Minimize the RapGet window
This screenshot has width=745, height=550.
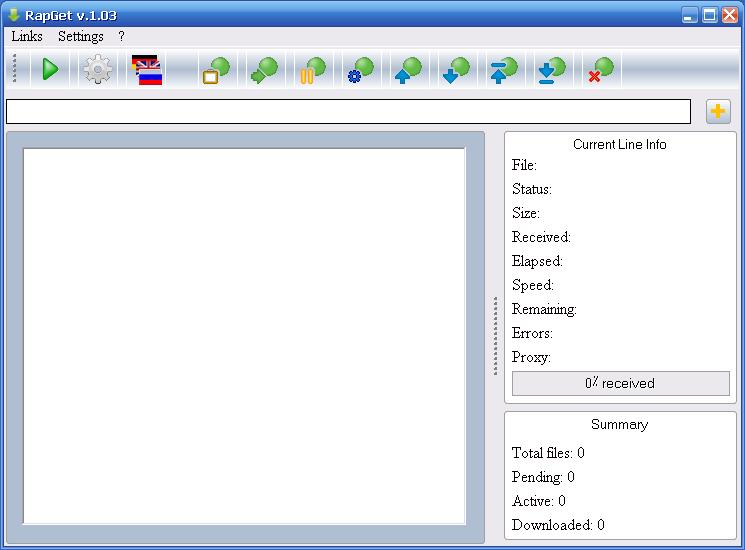pyautogui.click(x=689, y=15)
